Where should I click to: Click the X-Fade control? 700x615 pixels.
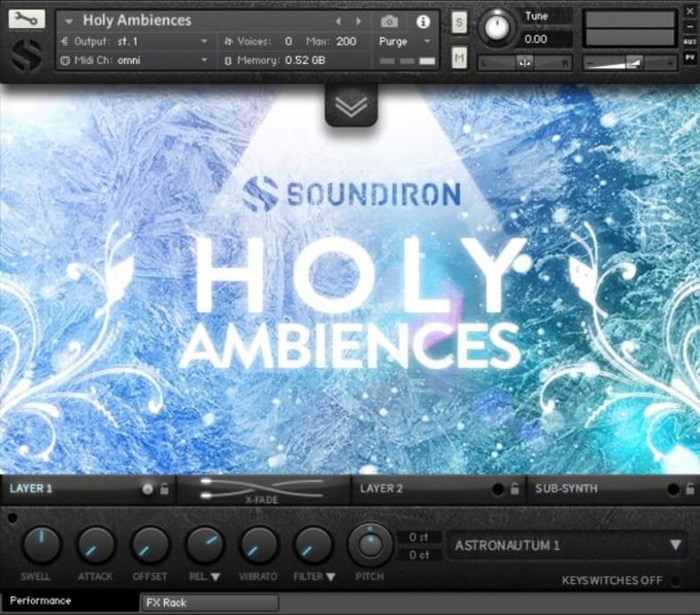(x=262, y=489)
